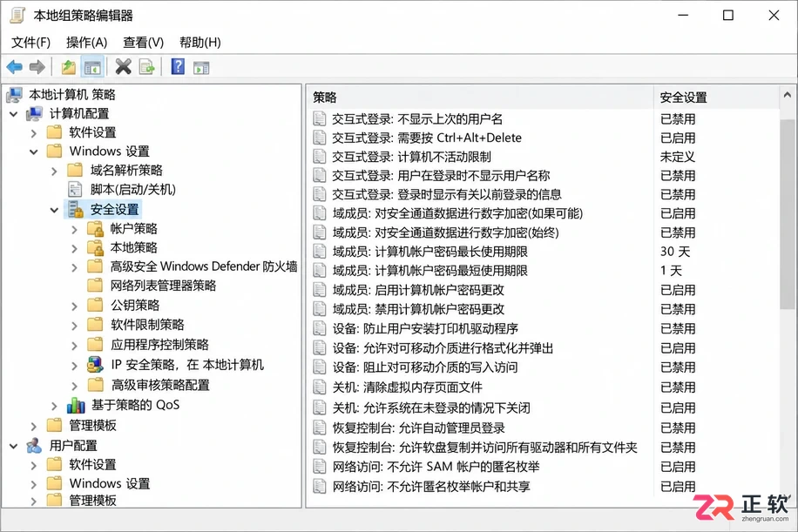This screenshot has height=532, width=798.
Task: Expand 管理模板 under 计算机配置
Action: (34, 426)
